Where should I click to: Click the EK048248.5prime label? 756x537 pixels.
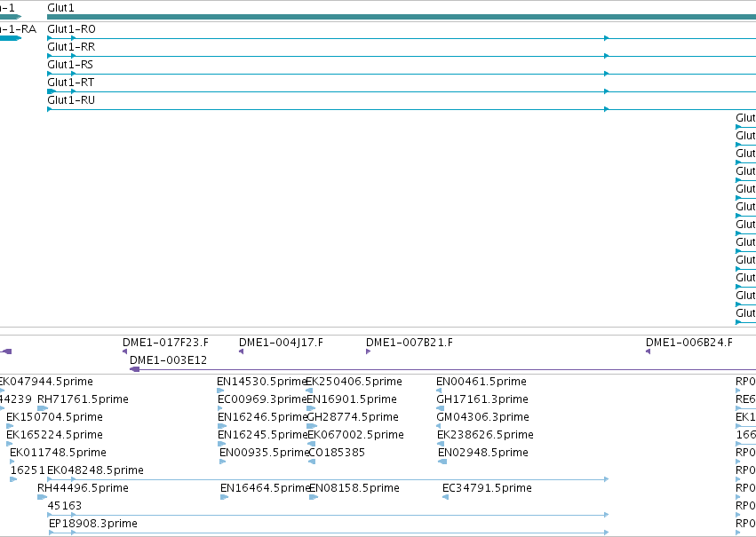(x=95, y=471)
